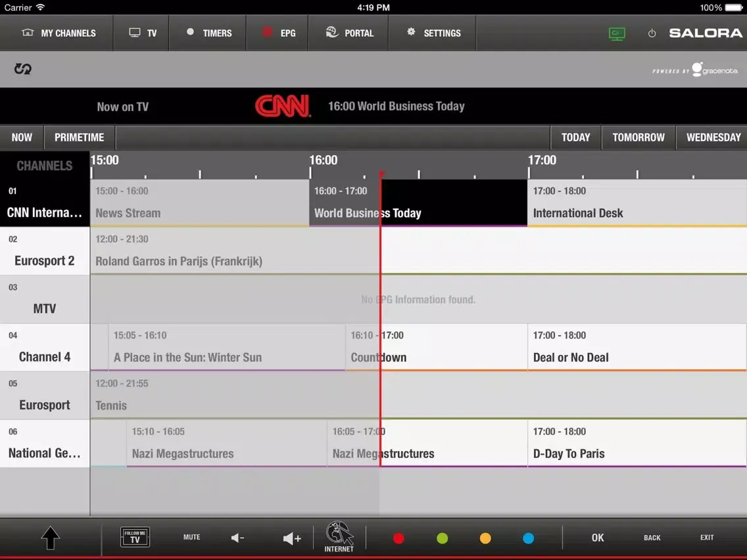Tap the green color button

[x=442, y=538]
